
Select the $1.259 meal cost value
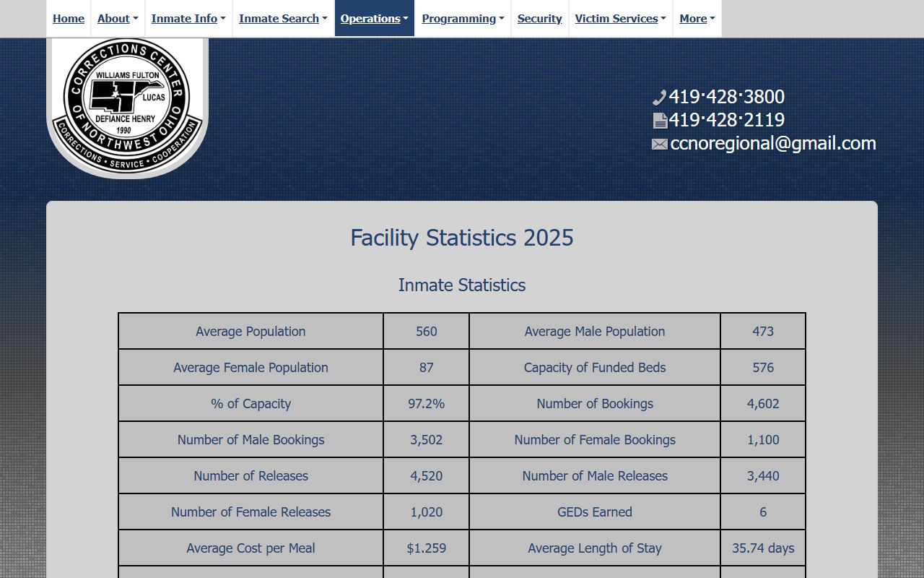[427, 548]
